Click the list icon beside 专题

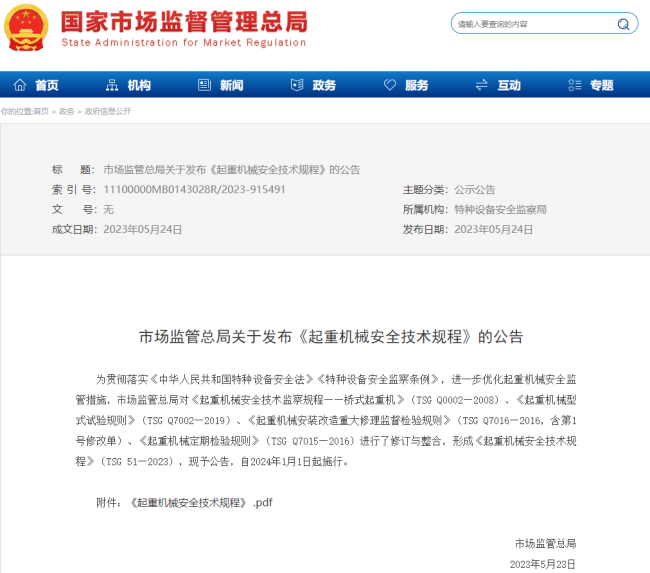[x=575, y=85]
